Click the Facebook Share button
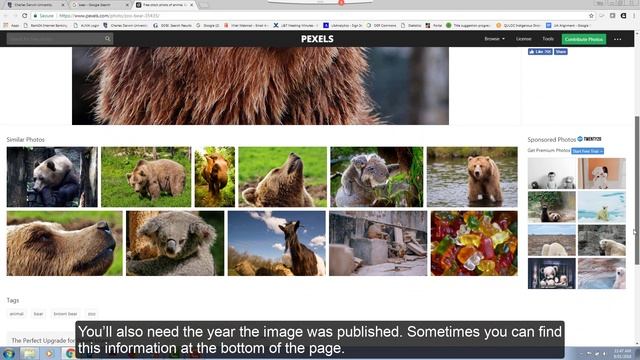 point(560,52)
